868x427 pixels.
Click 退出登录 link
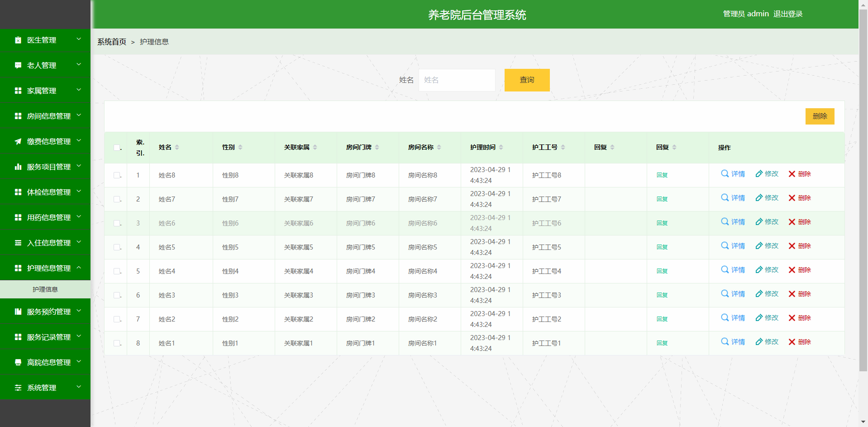pos(788,14)
